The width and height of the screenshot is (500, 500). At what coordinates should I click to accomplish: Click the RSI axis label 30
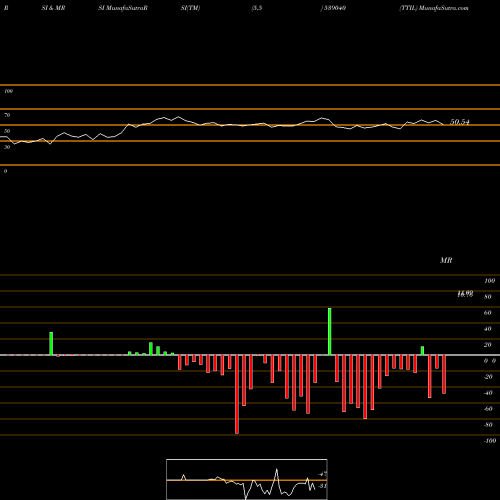tap(7, 147)
